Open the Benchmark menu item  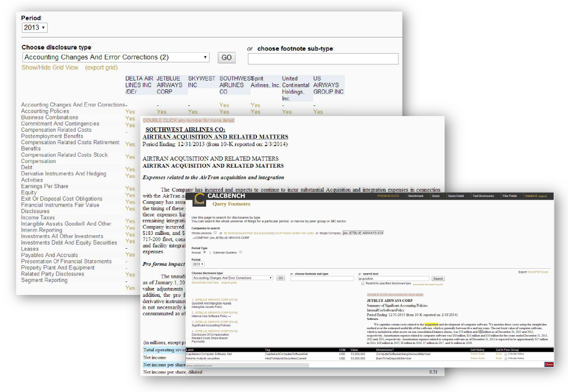[x=415, y=196]
